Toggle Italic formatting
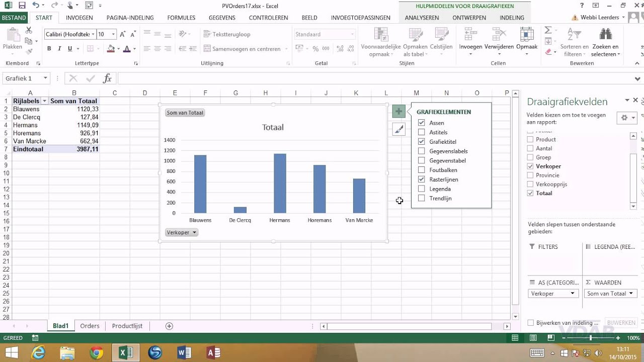This screenshot has width=644, height=362. [x=59, y=49]
